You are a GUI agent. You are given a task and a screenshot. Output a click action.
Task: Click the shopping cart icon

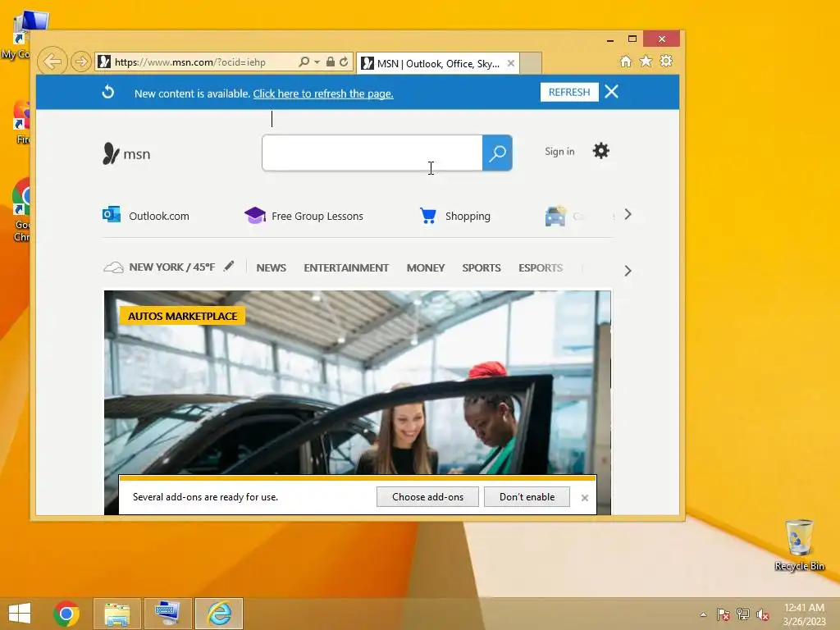428,216
